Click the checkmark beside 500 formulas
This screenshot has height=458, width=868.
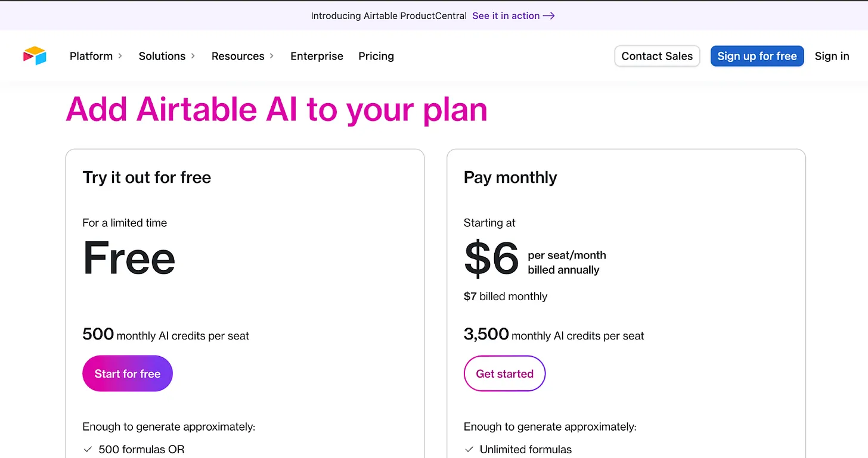[88, 449]
